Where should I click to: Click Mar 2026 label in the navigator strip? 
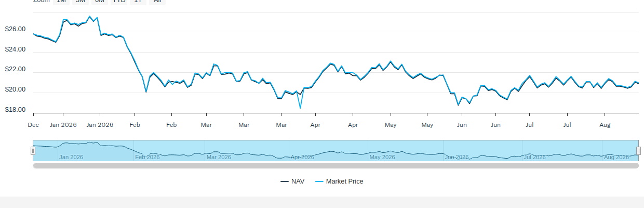pos(219,157)
